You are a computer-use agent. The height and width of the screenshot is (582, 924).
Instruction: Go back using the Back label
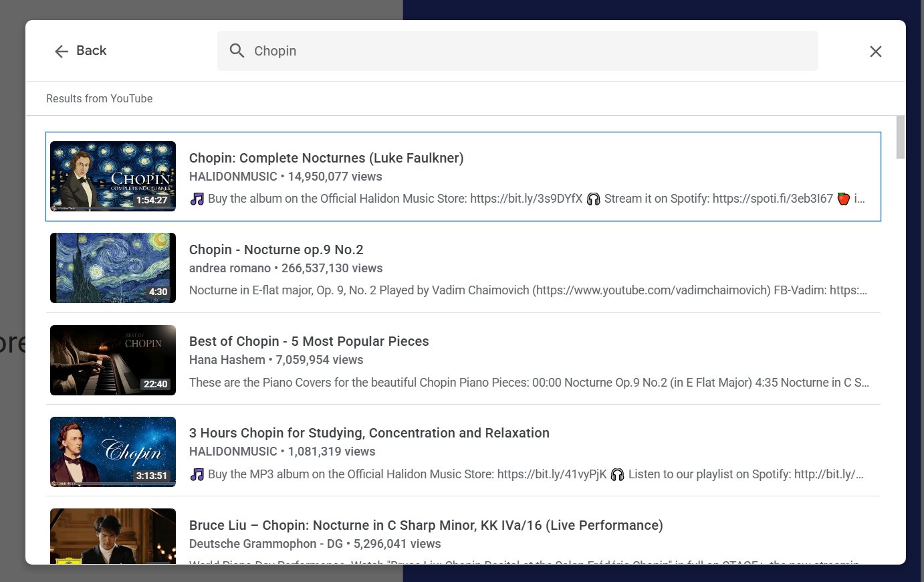click(x=92, y=51)
